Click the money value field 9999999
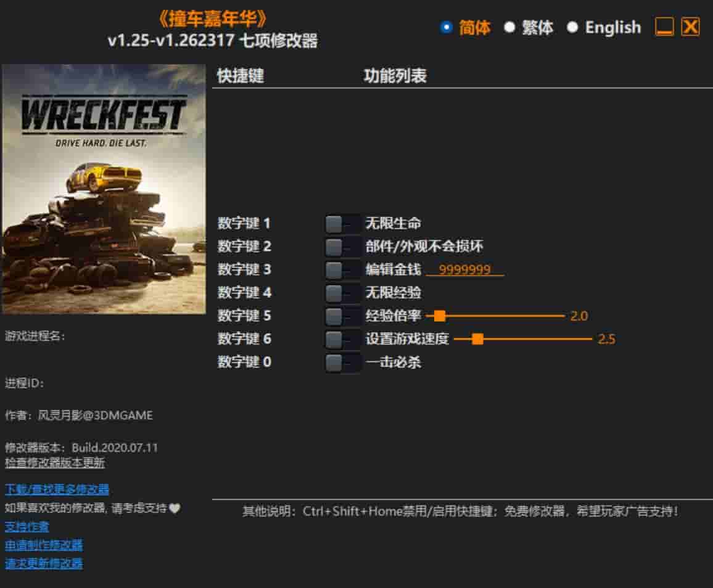Screen dimensions: 713x588 click(464, 270)
